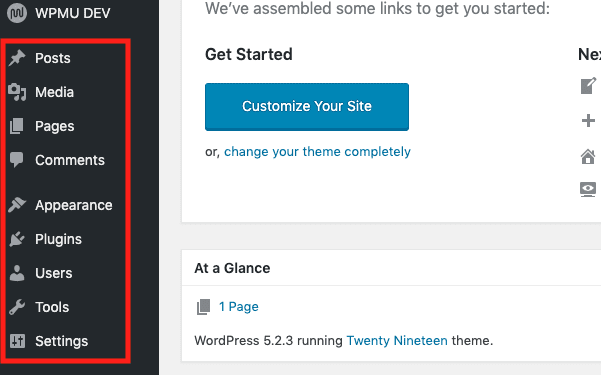Viewport: 601px width, 375px height.
Task: Open the Settings menu item
Action: [61, 341]
